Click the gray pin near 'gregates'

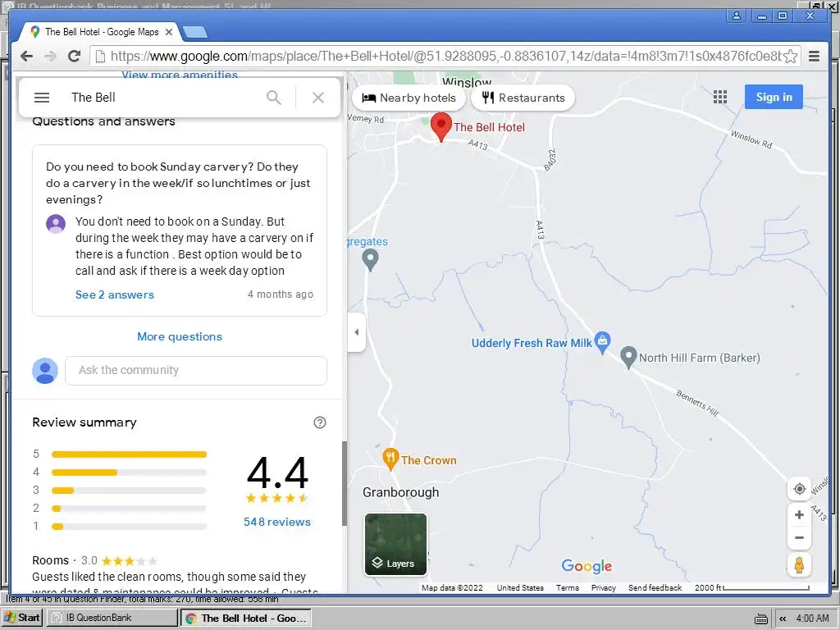[370, 260]
